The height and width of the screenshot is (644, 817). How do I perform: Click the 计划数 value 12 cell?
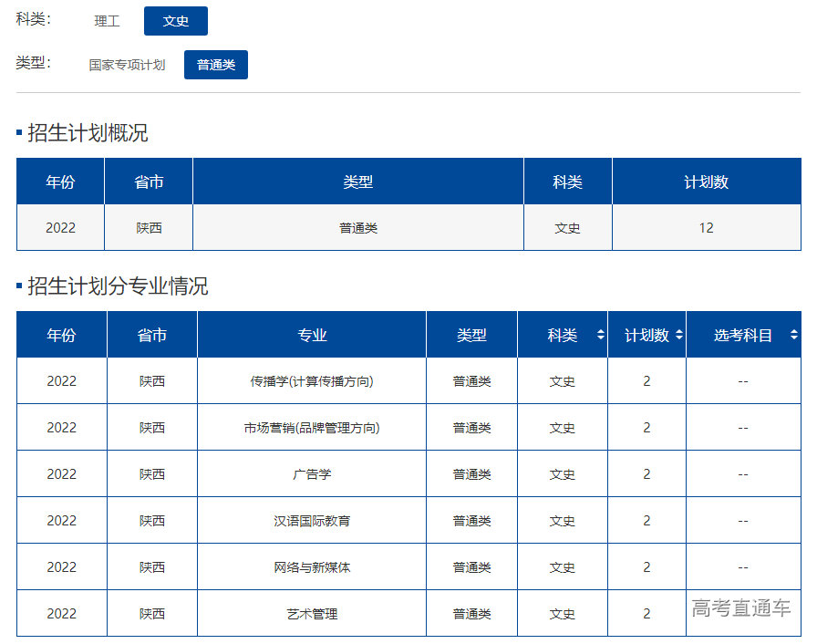706,227
